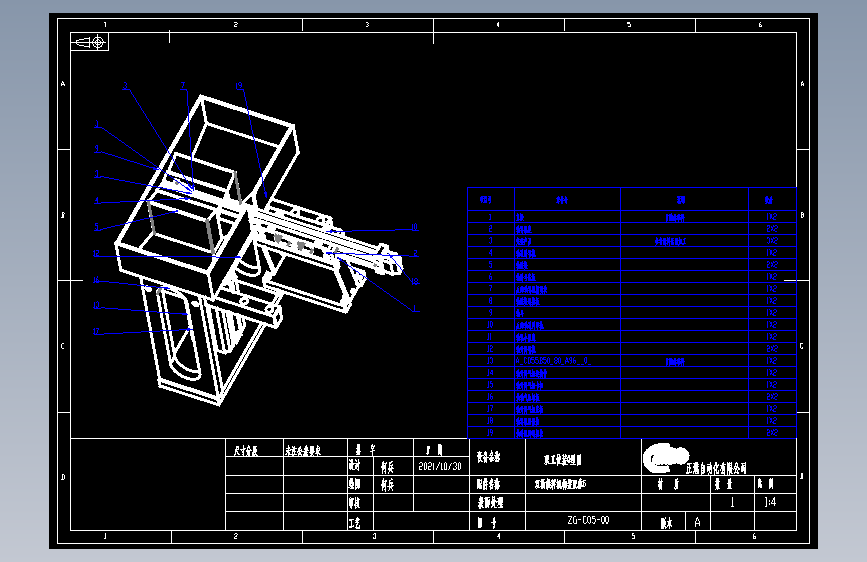This screenshot has width=867, height=562.
Task: Select the material cell in parts list row 13
Action: click(685, 361)
